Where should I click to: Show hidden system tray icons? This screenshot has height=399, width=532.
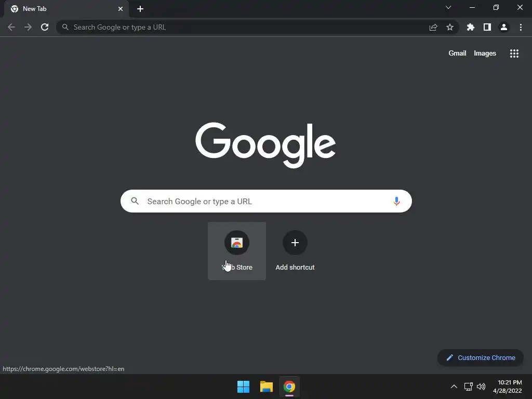coord(454,387)
